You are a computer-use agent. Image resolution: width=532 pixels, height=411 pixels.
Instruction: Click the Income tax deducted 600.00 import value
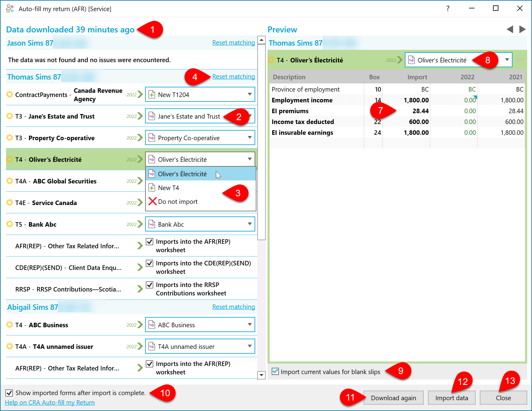[419, 122]
